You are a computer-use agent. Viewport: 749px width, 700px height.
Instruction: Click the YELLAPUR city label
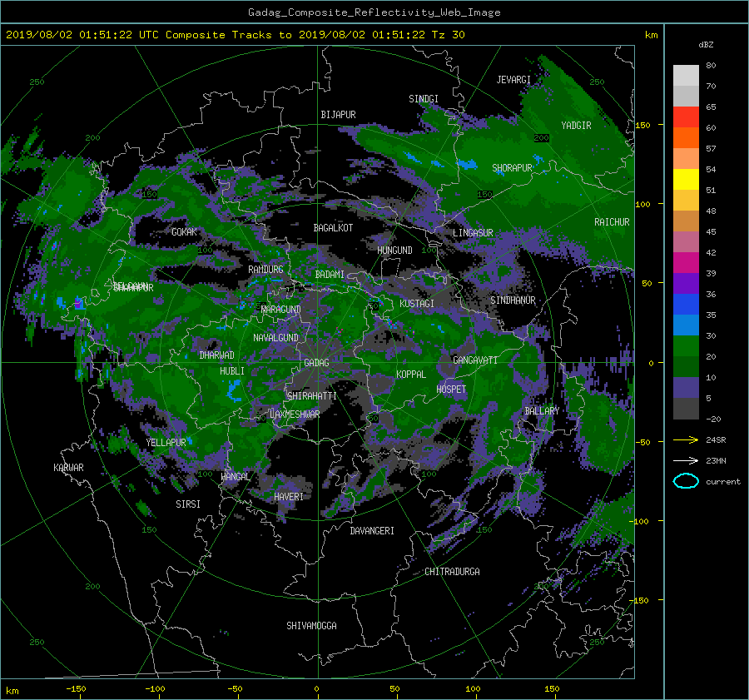click(166, 443)
